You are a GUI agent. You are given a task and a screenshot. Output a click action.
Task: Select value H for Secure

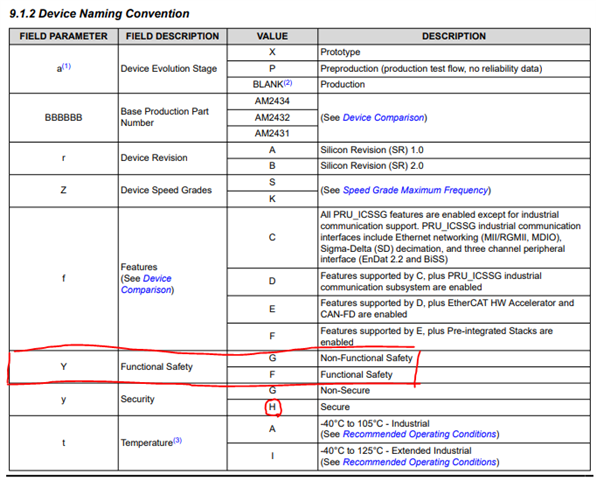[272, 407]
